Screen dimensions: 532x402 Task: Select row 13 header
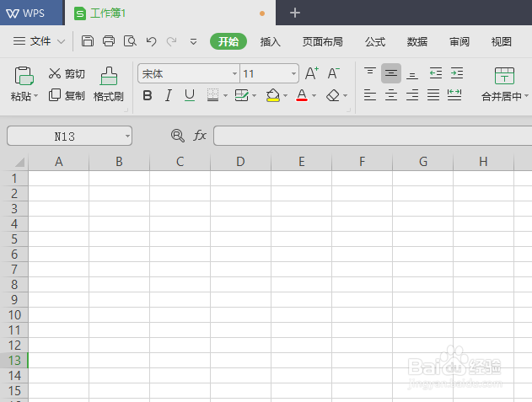pyautogui.click(x=14, y=360)
